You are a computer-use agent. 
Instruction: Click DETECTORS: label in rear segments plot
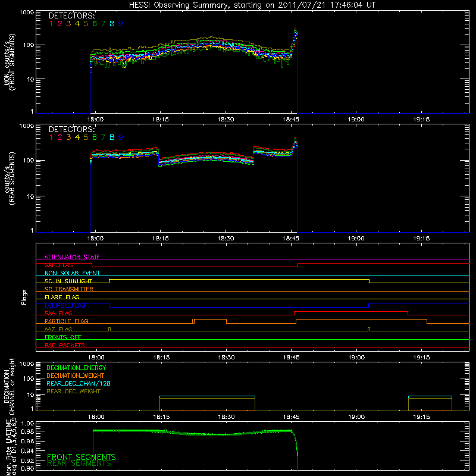[72, 129]
